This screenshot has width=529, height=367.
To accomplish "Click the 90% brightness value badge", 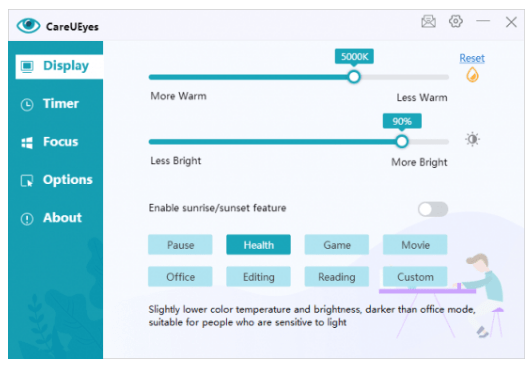I will click(x=402, y=121).
